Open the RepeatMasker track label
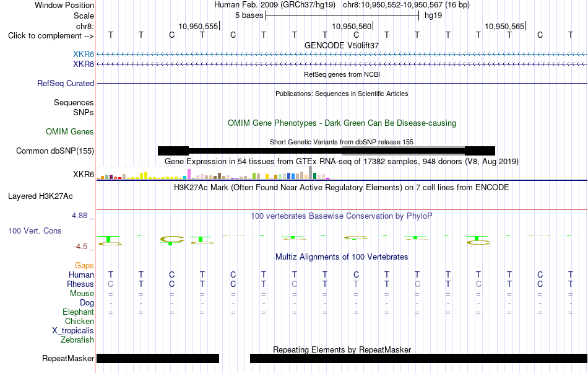The height and width of the screenshot is (373, 588). [68, 358]
